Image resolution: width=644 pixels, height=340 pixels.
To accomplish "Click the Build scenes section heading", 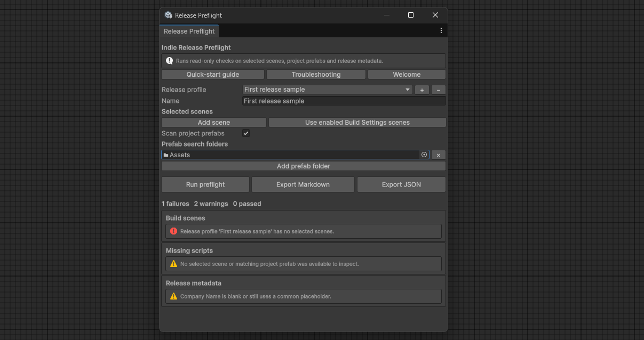I will (185, 218).
